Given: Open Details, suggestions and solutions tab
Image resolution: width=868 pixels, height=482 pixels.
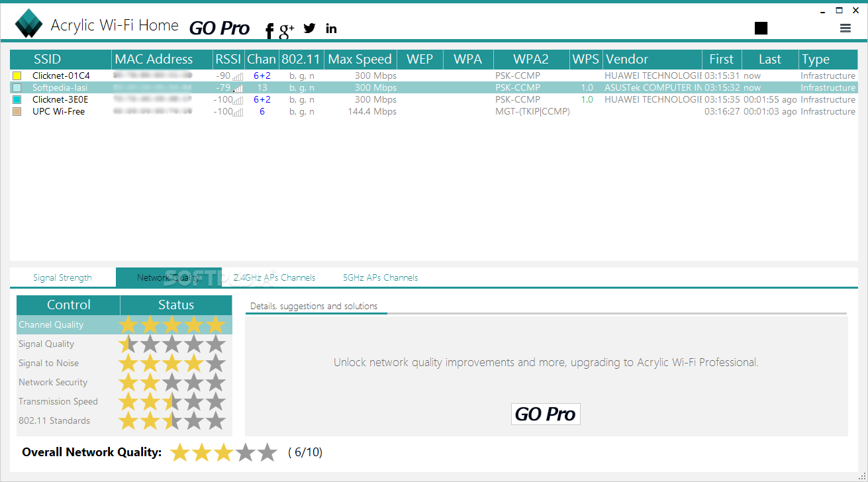Looking at the screenshot, I should pos(314,306).
